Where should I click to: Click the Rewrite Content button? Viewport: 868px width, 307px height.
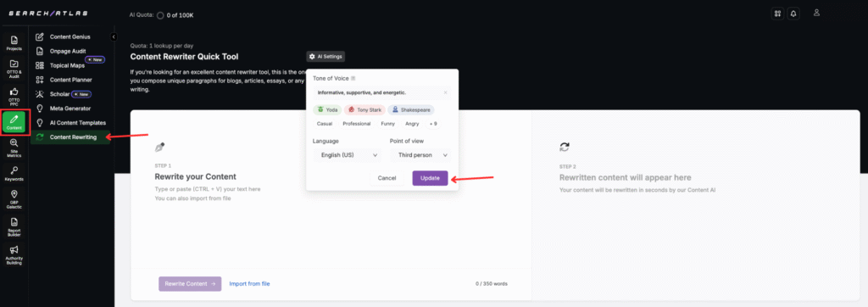point(190,284)
